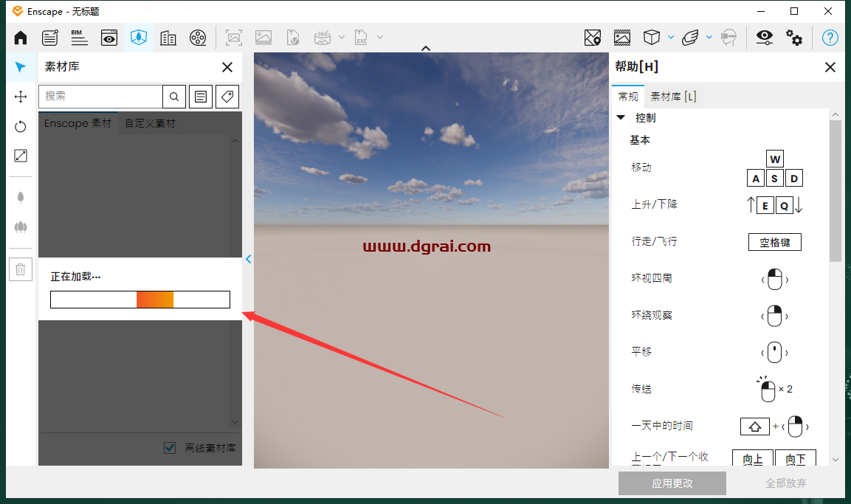Switch to Enscape 素材 tab
Screen dimensions: 851x504
pos(77,123)
